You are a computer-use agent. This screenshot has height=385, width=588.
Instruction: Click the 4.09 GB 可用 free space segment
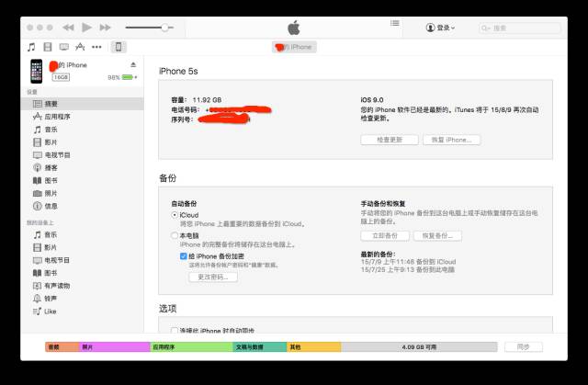pos(419,347)
